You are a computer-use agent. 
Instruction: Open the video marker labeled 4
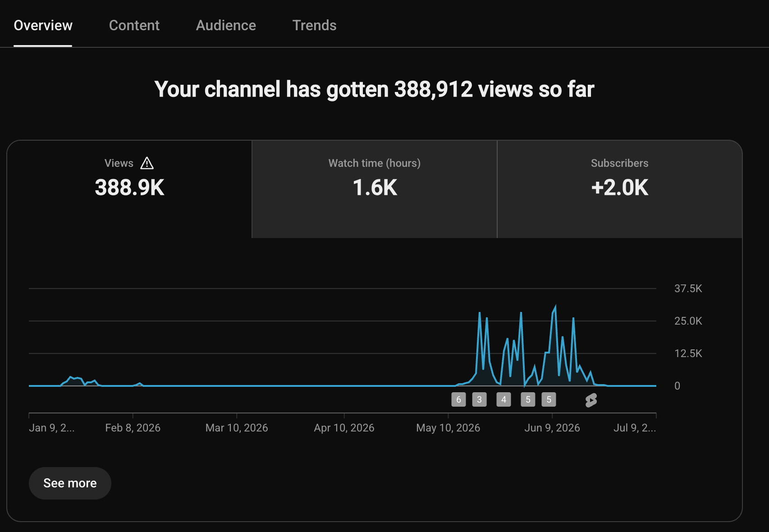[x=504, y=399]
